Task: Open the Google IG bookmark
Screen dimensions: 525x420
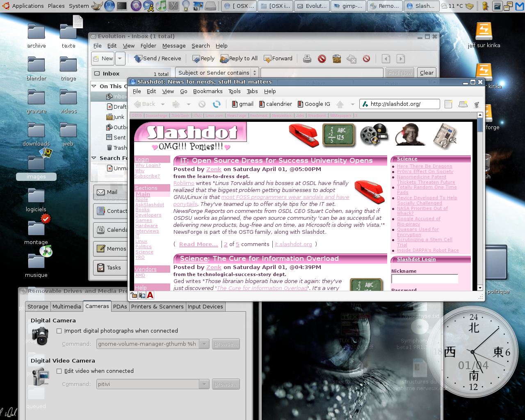Action: click(314, 104)
